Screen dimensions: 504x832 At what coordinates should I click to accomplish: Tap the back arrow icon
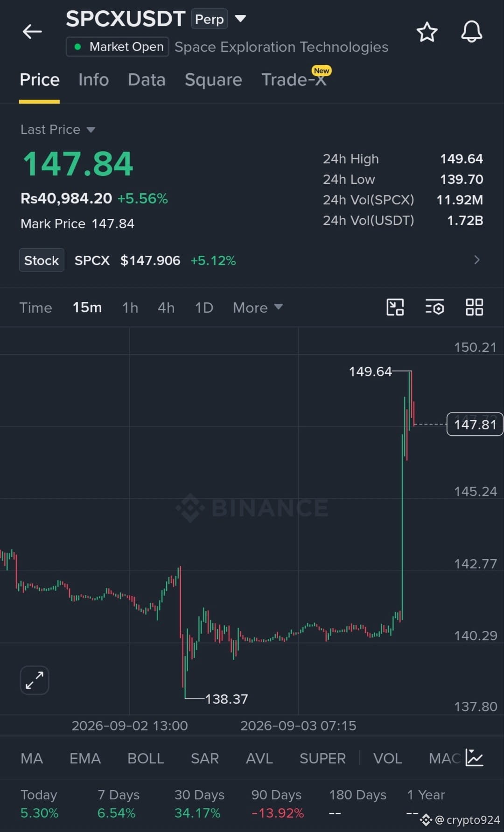pyautogui.click(x=32, y=32)
